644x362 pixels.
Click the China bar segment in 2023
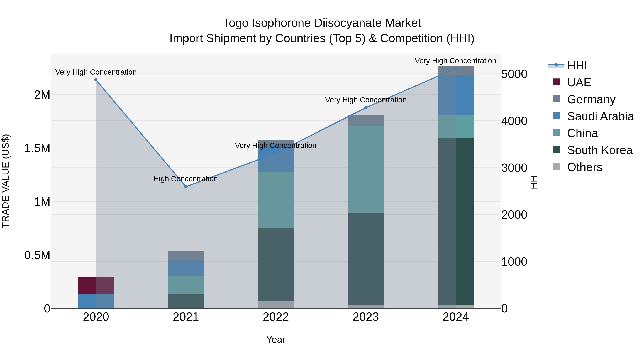coord(366,169)
